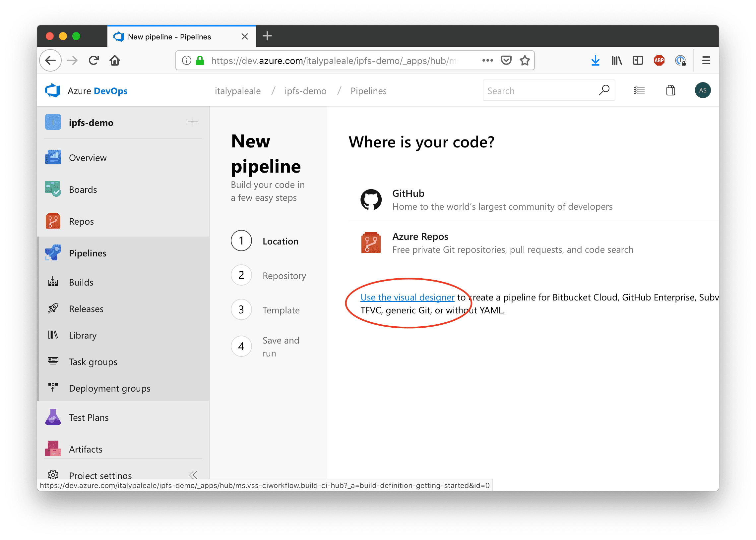Click the browser address bar URL

334,61
